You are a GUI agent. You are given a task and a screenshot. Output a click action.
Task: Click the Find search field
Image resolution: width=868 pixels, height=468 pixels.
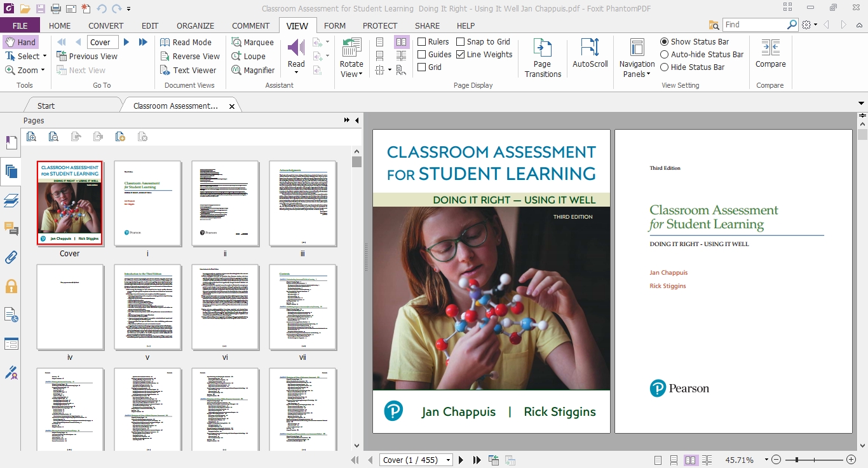(755, 25)
